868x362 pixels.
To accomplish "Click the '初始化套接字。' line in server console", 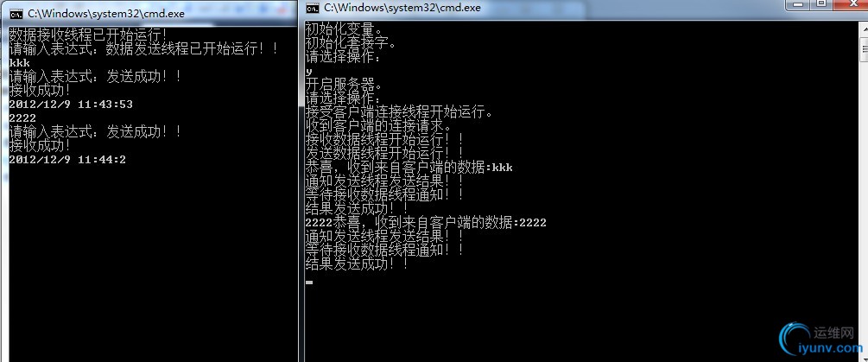I will point(351,42).
